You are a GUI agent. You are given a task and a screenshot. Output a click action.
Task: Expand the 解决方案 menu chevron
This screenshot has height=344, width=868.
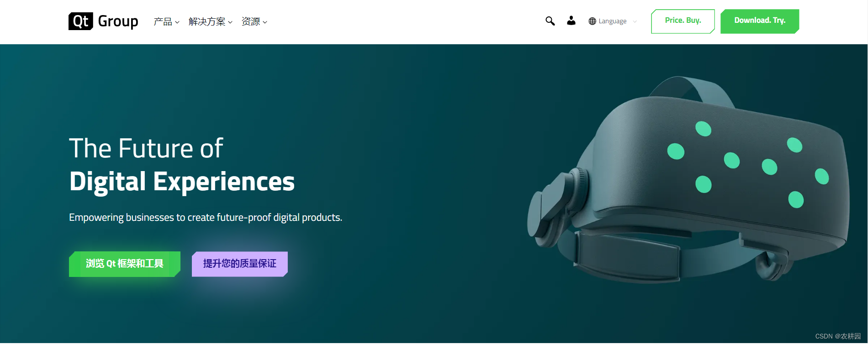230,22
